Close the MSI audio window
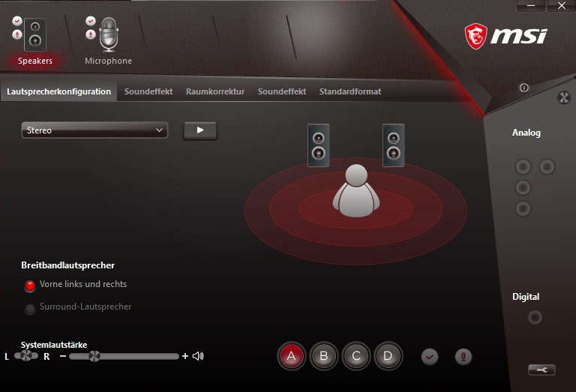 (x=562, y=5)
